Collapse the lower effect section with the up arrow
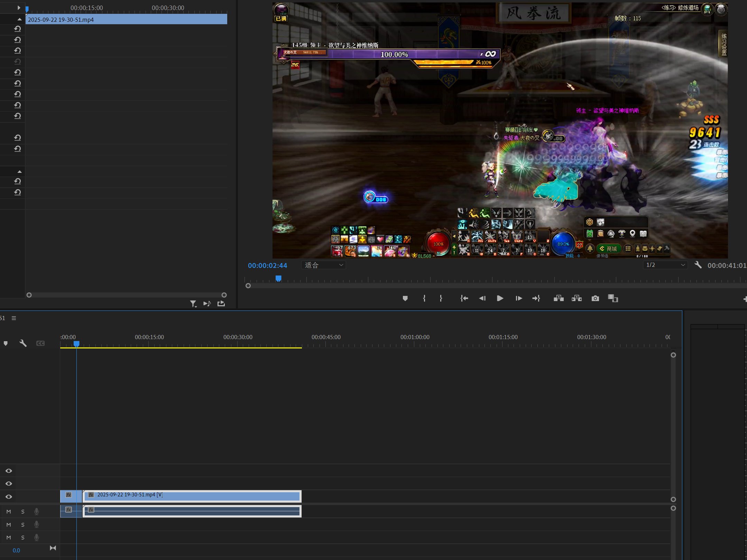This screenshot has height=560, width=747. tap(20, 171)
